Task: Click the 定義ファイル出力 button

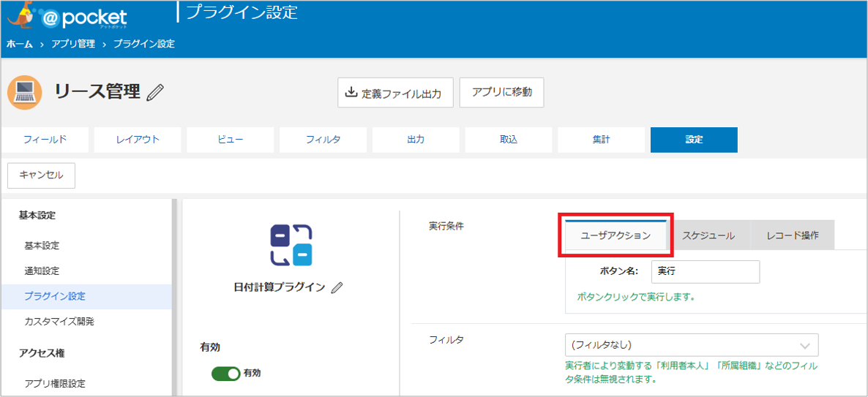Action: coord(395,93)
